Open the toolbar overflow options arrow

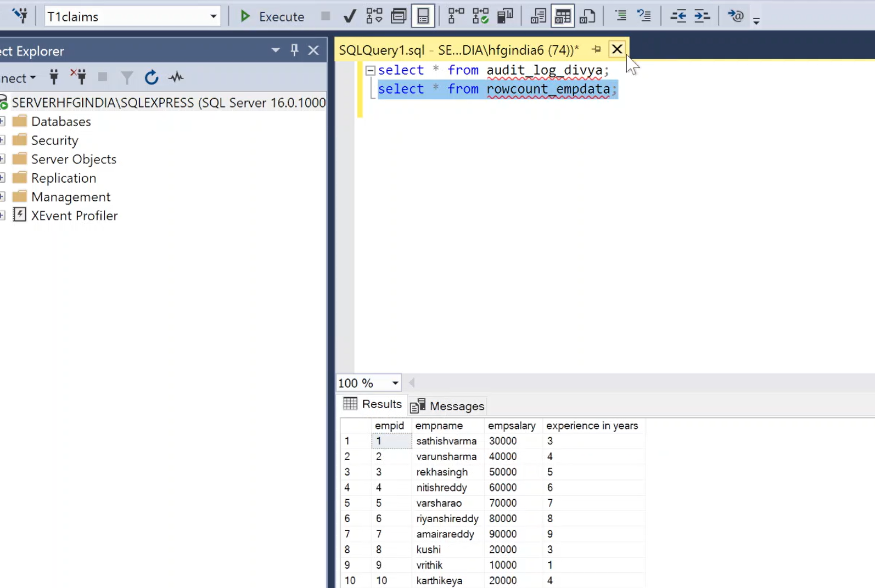click(x=756, y=21)
